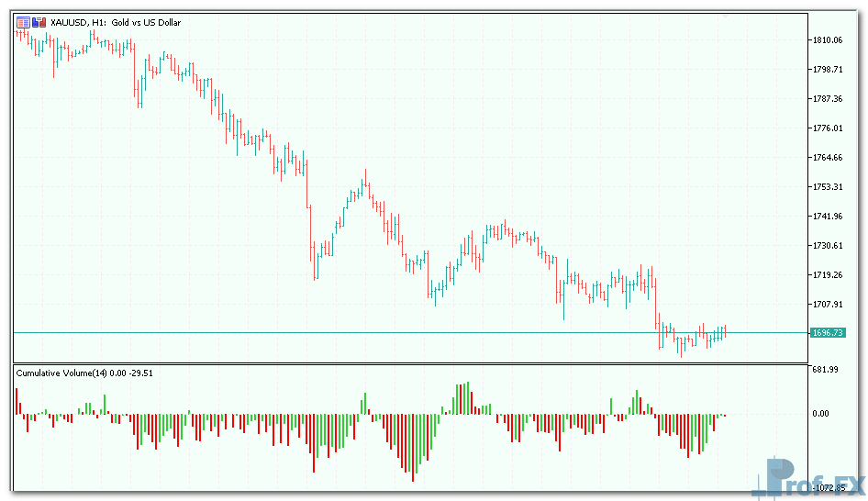Click the current price tag 1696.73

[x=827, y=332]
